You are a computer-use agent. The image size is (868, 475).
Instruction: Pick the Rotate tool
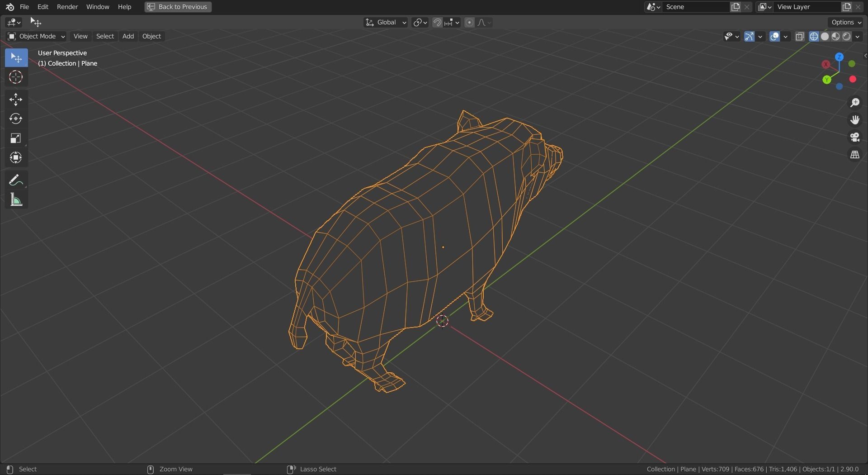click(x=16, y=119)
